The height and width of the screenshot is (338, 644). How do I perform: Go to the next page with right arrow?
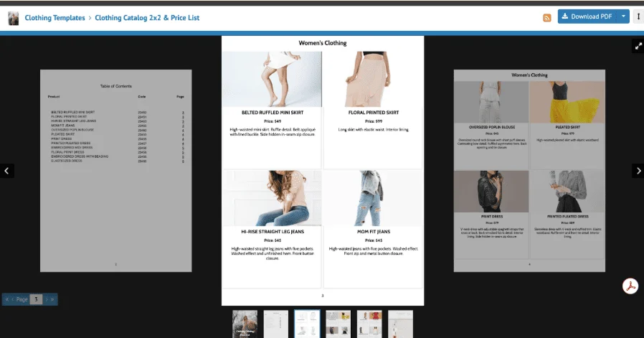[x=638, y=171]
